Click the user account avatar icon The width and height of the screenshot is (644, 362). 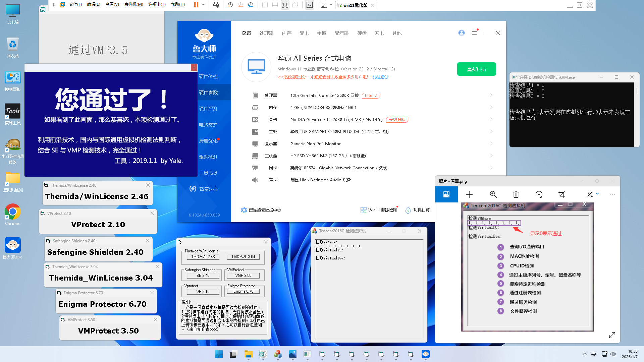pyautogui.click(x=462, y=33)
